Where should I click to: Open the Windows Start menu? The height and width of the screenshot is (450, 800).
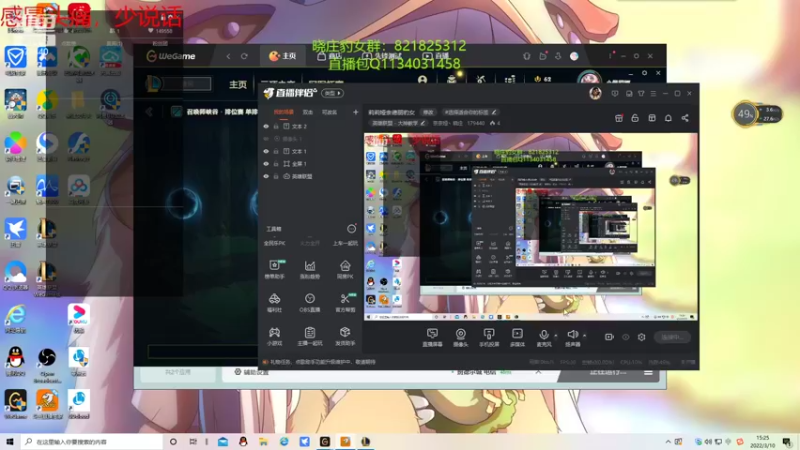click(10, 442)
